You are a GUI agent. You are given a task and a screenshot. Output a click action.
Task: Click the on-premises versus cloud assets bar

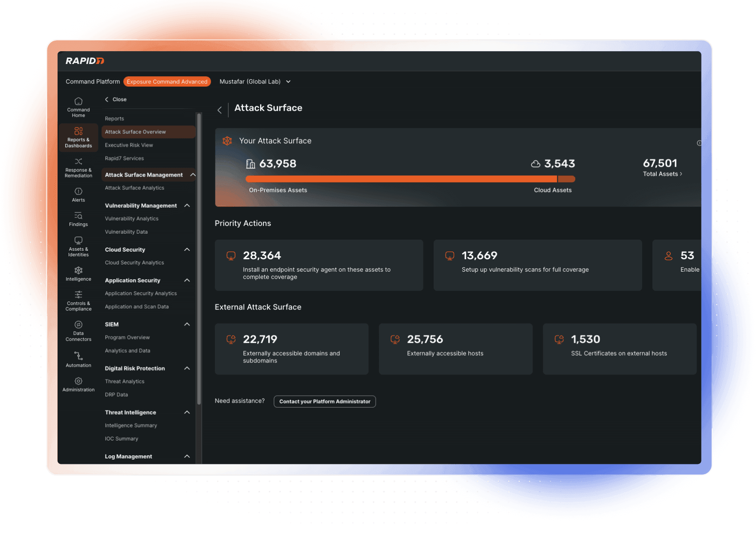tap(410, 179)
